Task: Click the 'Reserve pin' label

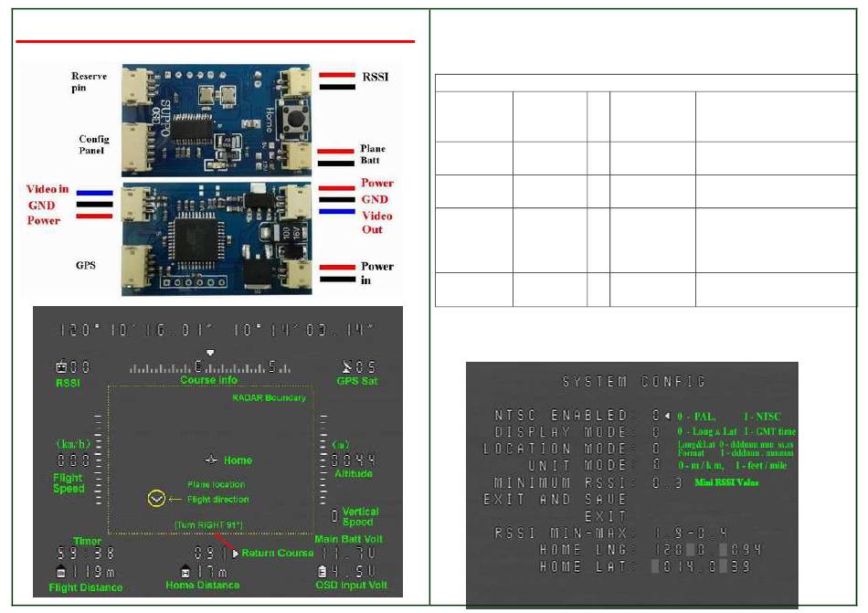Action: coord(89,82)
